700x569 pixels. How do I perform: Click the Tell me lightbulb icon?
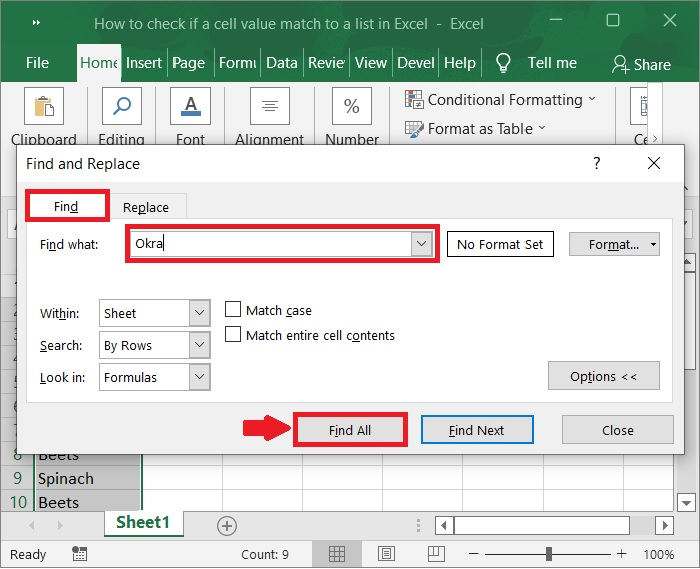point(503,63)
